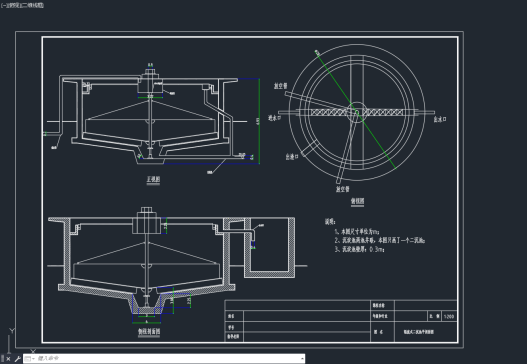Select the '1:200' scale value in title block
Image resolution: width=527 pixels, height=364 pixels.
click(x=449, y=316)
